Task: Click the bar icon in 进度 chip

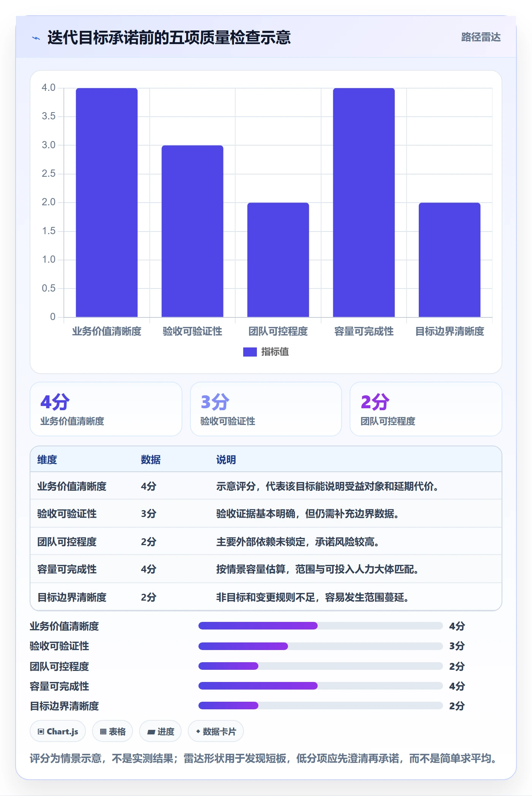Action: click(151, 732)
